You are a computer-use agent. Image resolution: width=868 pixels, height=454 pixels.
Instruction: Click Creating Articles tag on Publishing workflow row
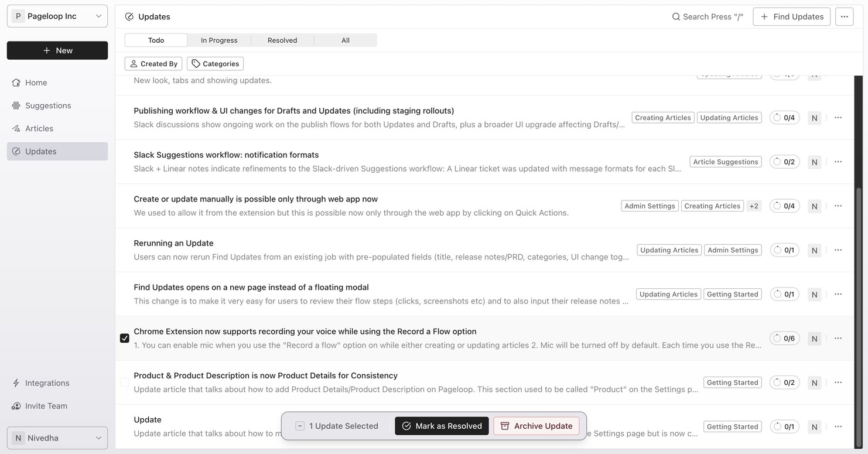(663, 118)
